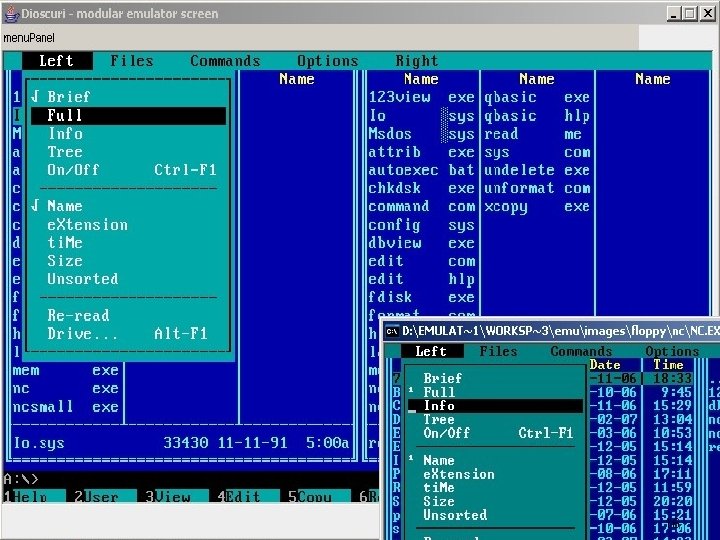Viewport: 720px width, 540px height.
Task: Open the Commands menu in Dioscuri screen
Action: (x=225, y=61)
